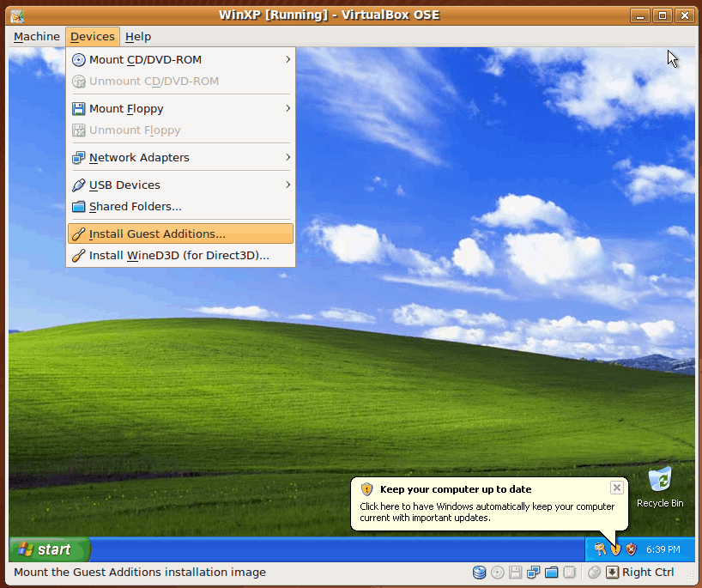
Task: Open Shared Folders... dialog
Action: [180, 207]
